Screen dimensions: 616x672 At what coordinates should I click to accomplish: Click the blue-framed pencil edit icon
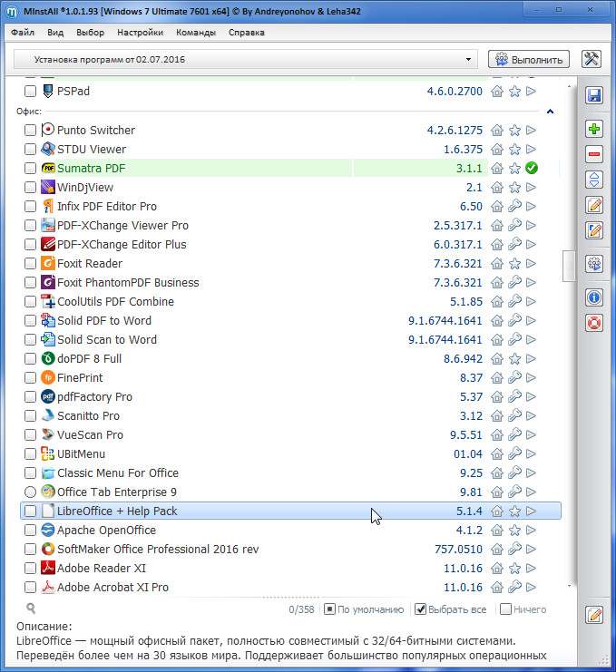[x=594, y=230]
